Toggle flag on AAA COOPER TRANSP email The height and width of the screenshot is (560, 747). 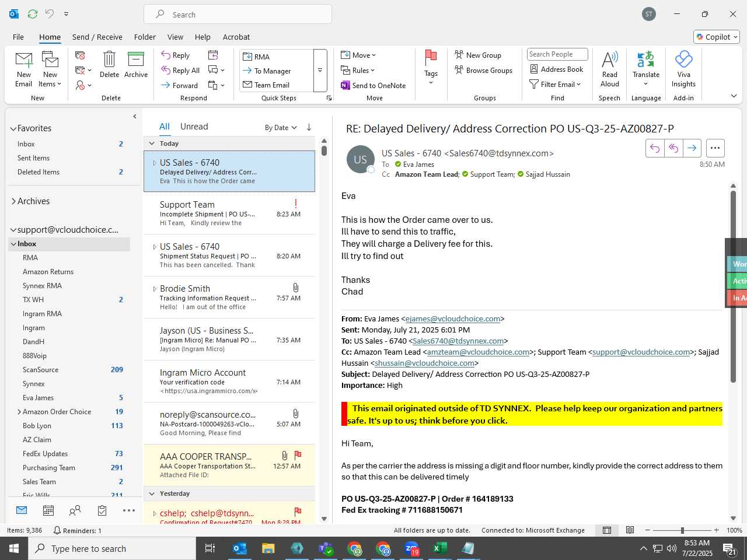(x=298, y=454)
